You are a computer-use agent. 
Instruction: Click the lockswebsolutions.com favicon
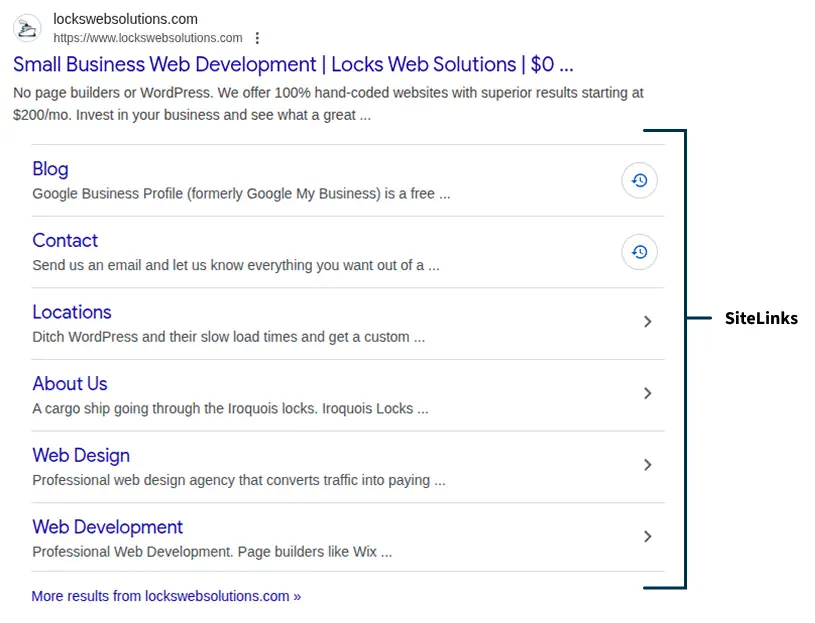tap(26, 28)
